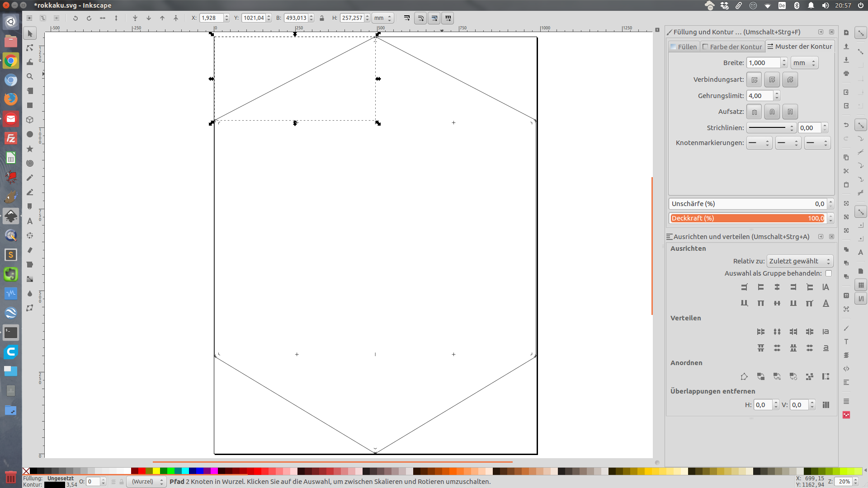Screen dimensions: 868x488
Task: Click the Breite stroke width input field
Action: coord(763,63)
